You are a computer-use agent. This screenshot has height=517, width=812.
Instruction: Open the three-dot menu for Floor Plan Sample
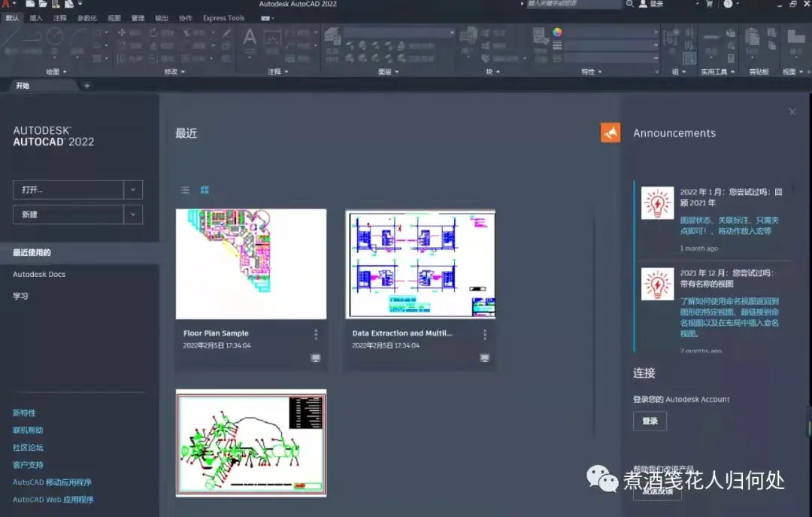click(316, 334)
